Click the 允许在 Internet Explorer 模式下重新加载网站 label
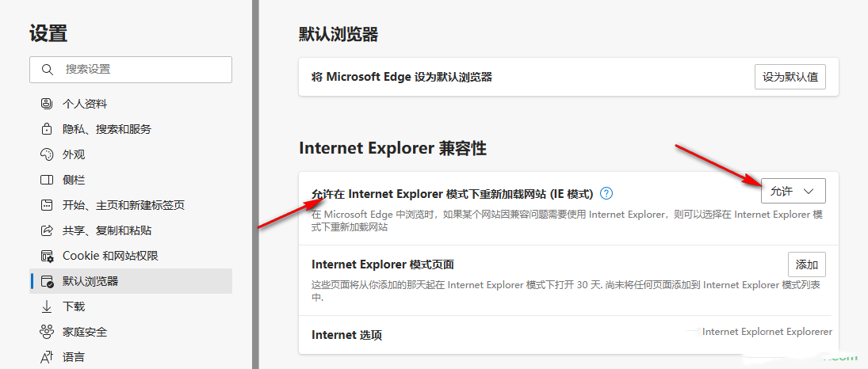Image resolution: width=868 pixels, height=369 pixels. (x=453, y=194)
